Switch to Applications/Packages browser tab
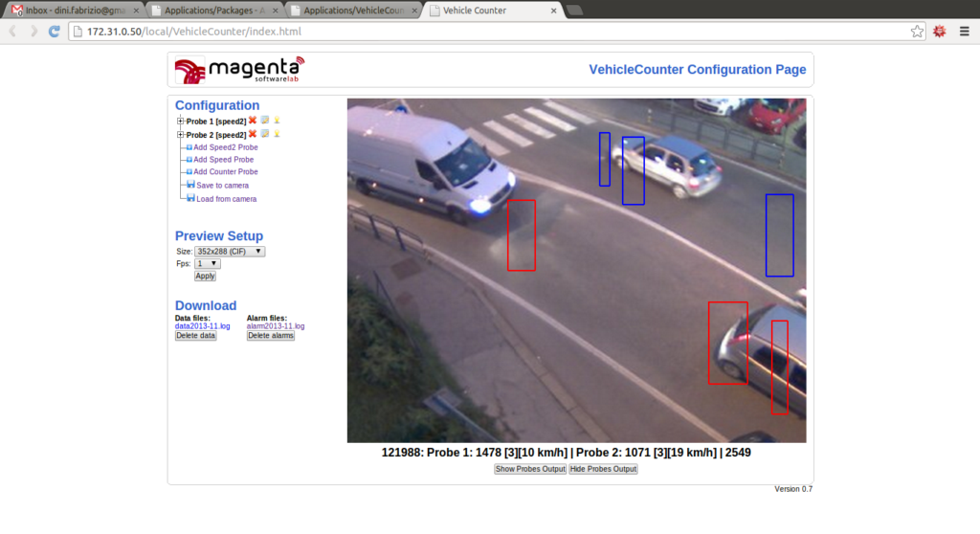The image size is (980, 534). [x=214, y=10]
